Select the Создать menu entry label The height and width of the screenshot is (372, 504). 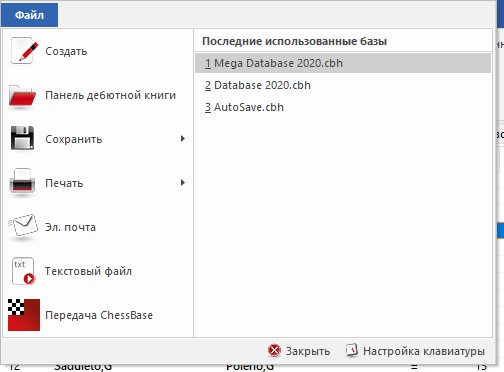pyautogui.click(x=66, y=51)
